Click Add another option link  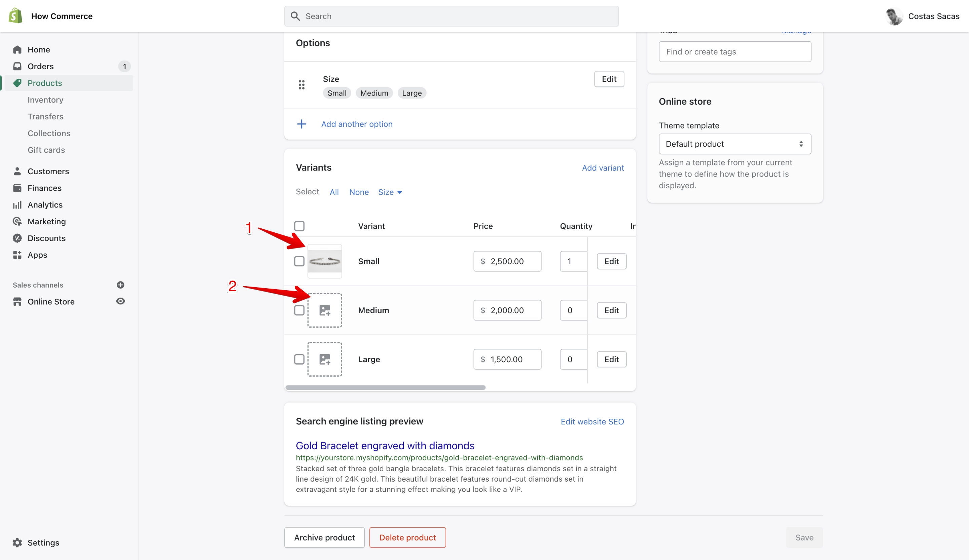(x=357, y=124)
